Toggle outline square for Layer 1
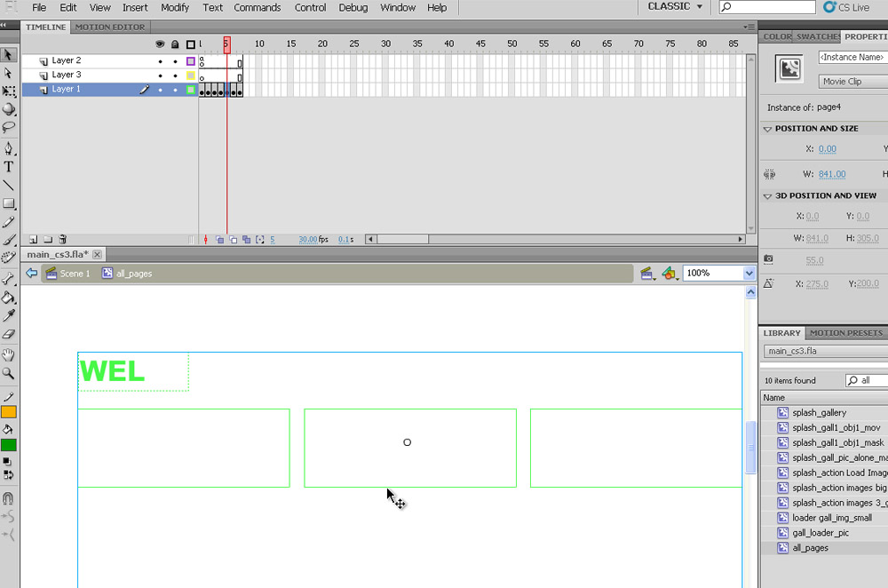Viewport: 888px width, 588px height. click(190, 90)
